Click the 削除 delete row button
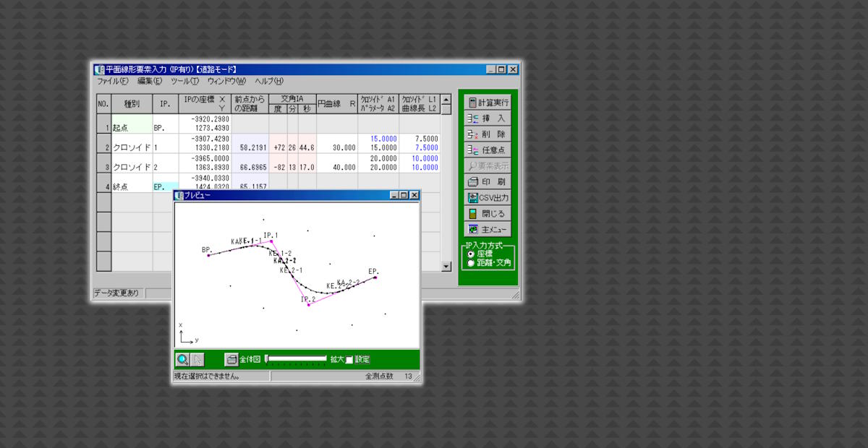The height and width of the screenshot is (448, 868). coord(487,134)
